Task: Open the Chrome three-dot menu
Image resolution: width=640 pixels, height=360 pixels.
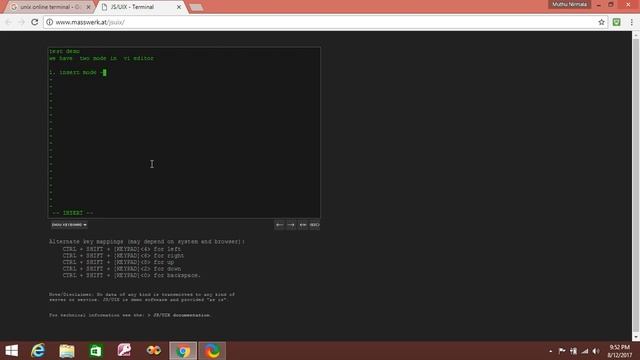Action: tap(631, 22)
